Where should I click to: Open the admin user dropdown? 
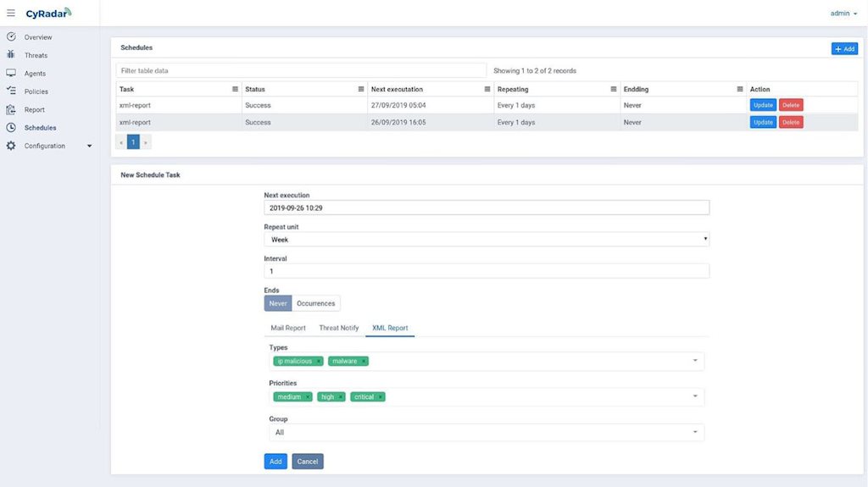pos(843,14)
